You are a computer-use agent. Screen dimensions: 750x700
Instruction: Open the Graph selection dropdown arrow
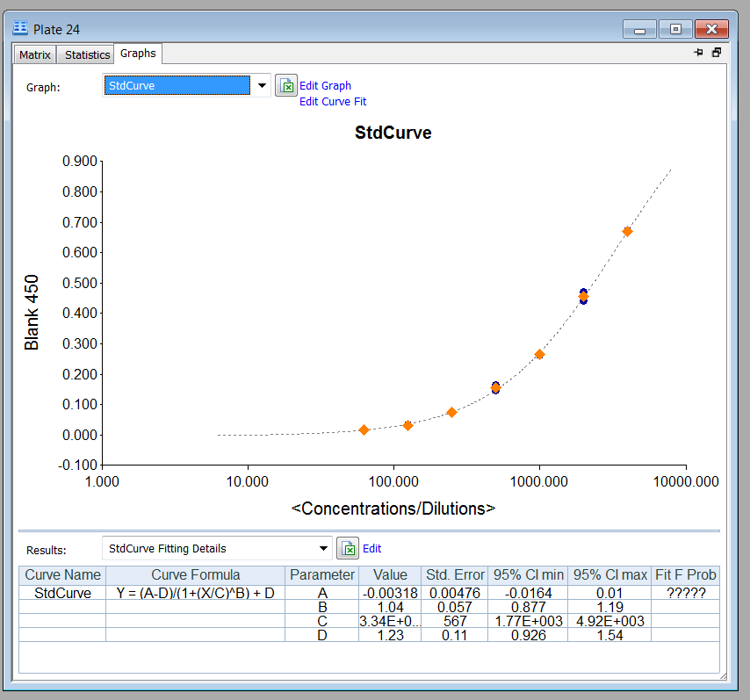tap(261, 86)
